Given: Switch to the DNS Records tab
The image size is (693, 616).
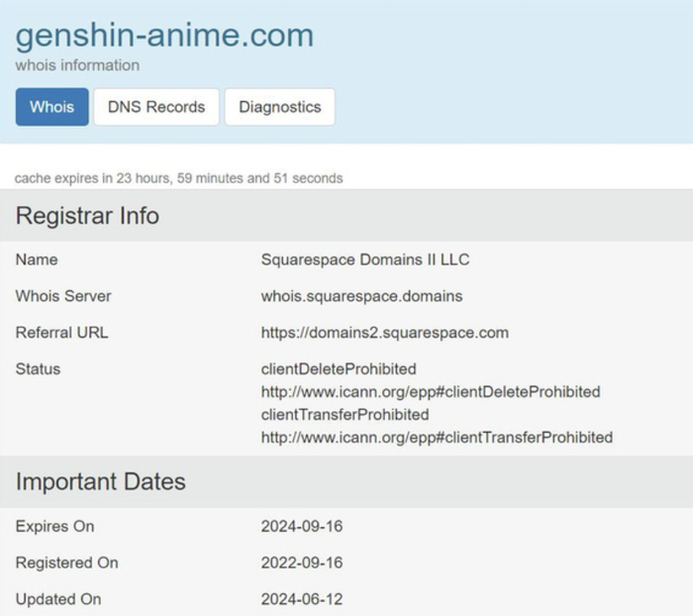Looking at the screenshot, I should pyautogui.click(x=156, y=107).
